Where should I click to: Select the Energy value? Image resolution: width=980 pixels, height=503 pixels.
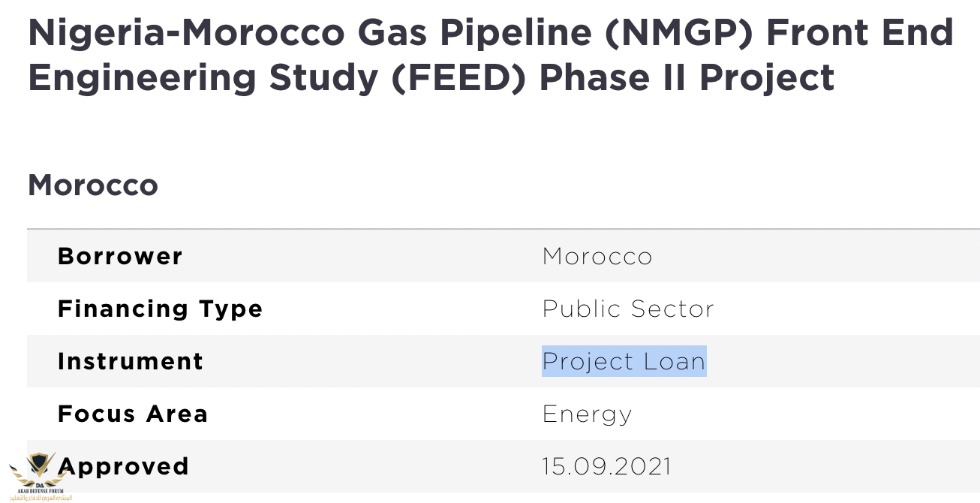tap(588, 414)
